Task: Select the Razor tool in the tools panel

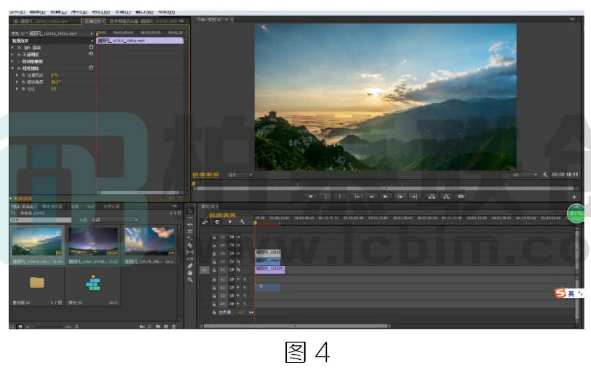Action: pyautogui.click(x=190, y=245)
